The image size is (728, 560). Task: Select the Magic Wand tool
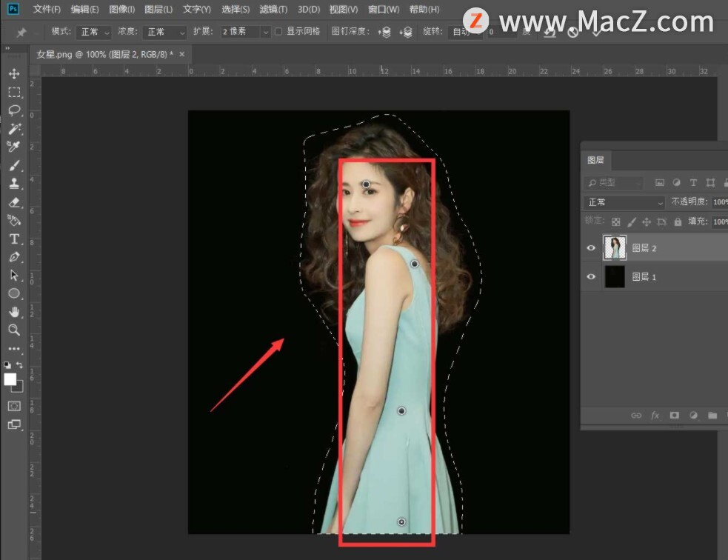click(14, 129)
